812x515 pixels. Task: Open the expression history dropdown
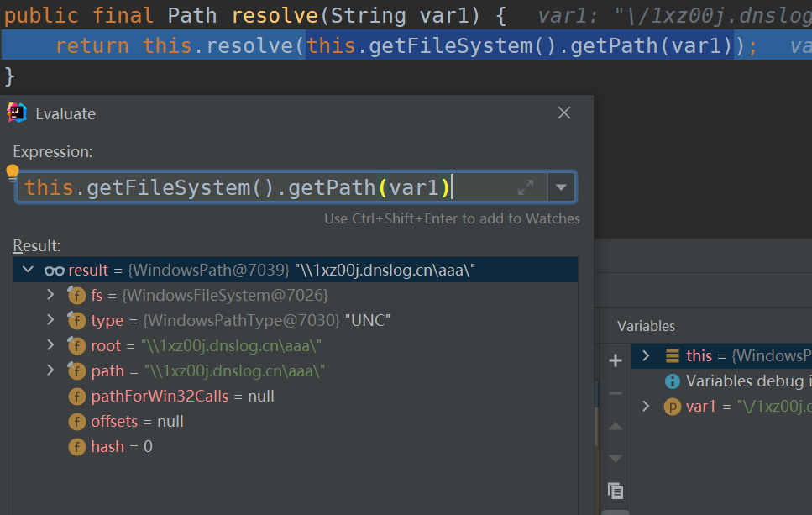(x=561, y=187)
